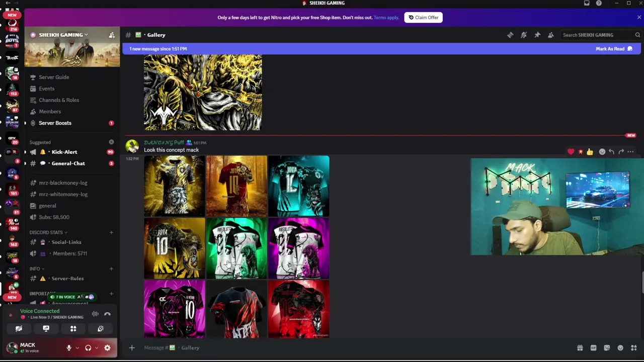Image resolution: width=644 pixels, height=362 pixels.
Task: Open microphone input options chevron
Action: tap(77, 348)
